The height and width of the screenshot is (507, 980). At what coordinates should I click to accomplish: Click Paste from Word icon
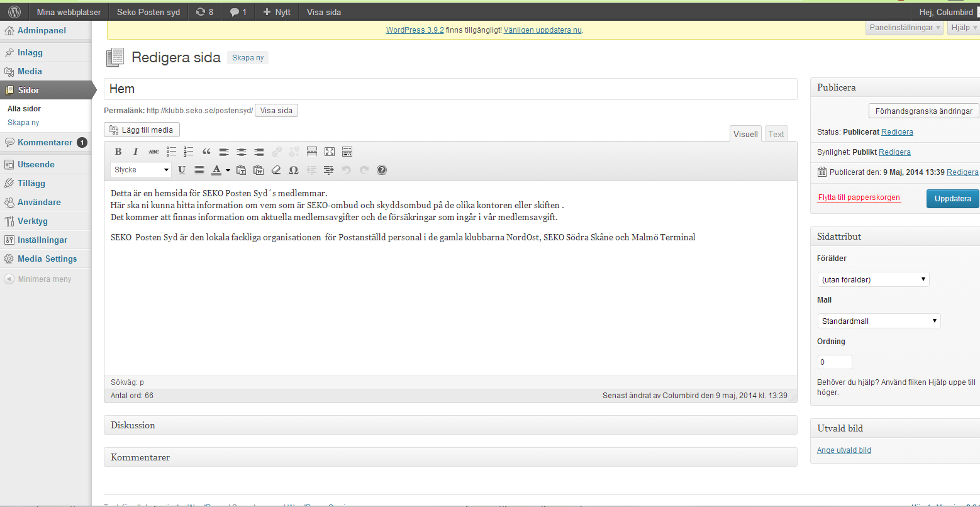point(259,170)
